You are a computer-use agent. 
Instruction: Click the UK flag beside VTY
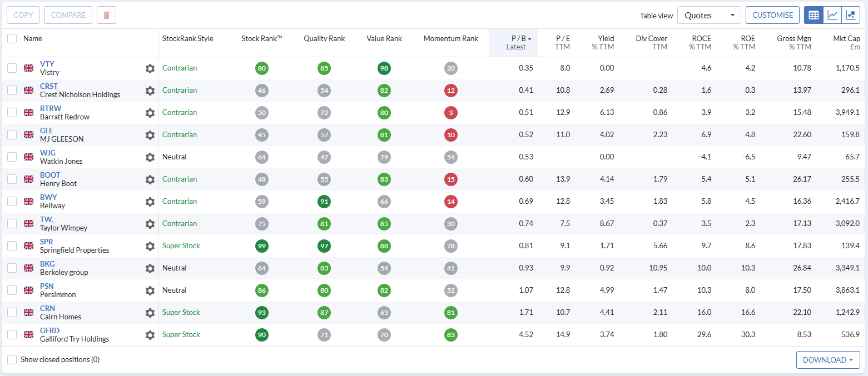pos(28,68)
